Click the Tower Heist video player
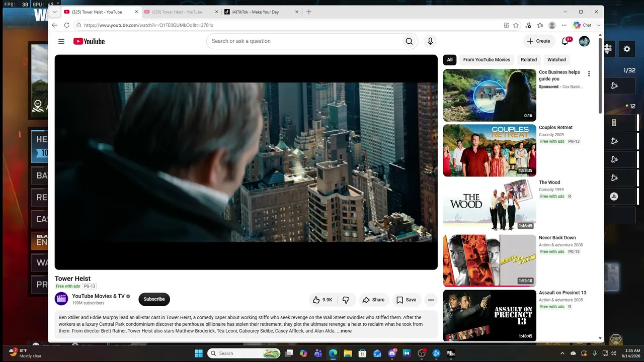 (246, 162)
